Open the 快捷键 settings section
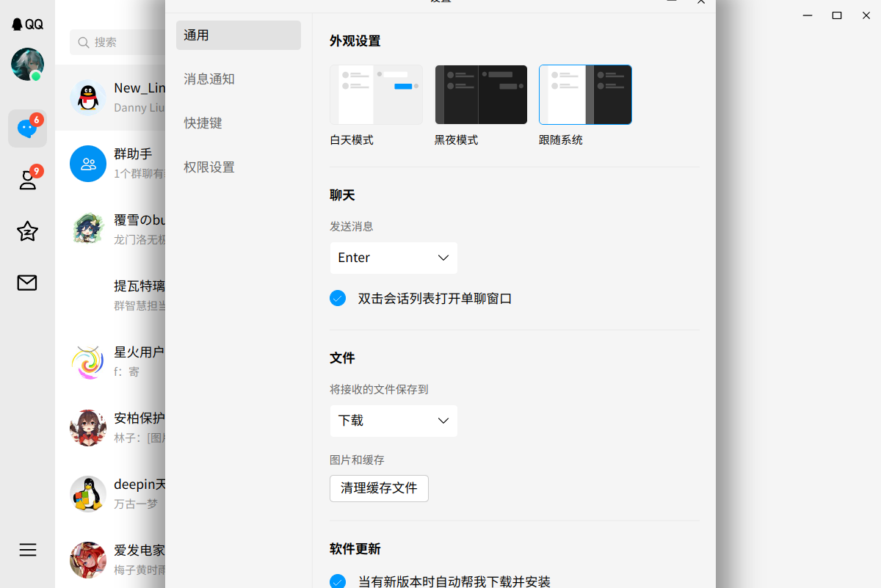 (x=203, y=123)
